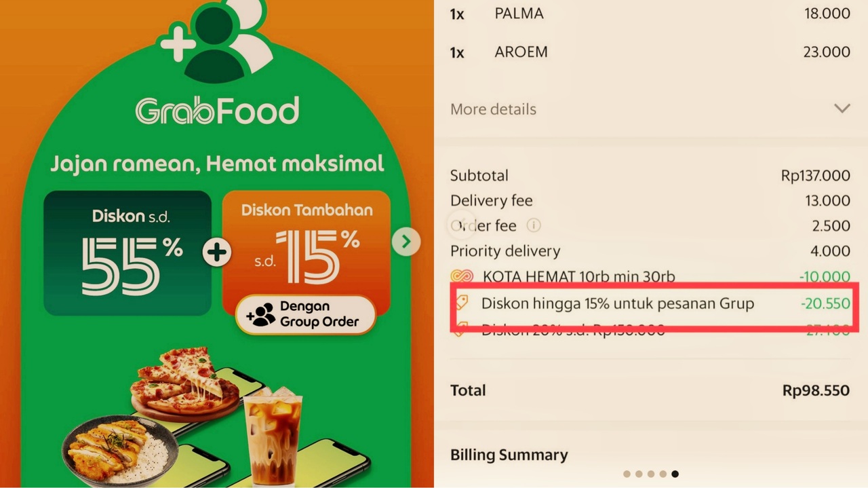Click the GrabFood logo
The image size is (868, 488).
tap(217, 111)
